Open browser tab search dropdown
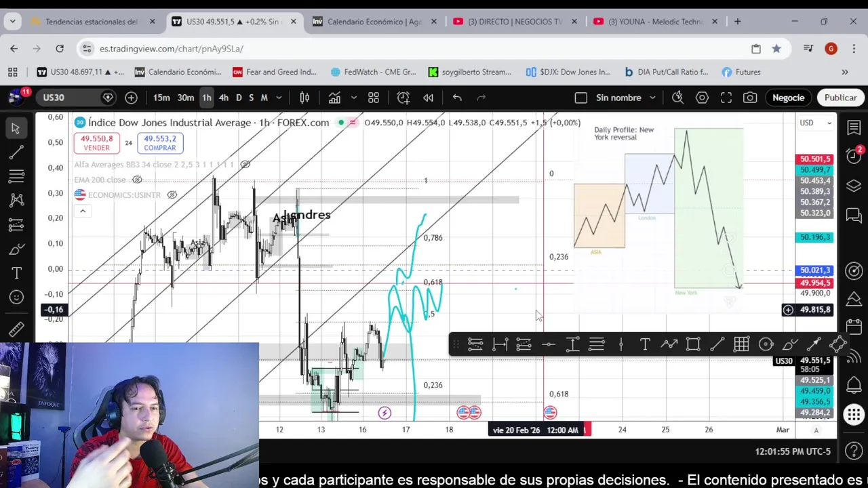Viewport: 868px width, 488px height. pyautogui.click(x=12, y=22)
